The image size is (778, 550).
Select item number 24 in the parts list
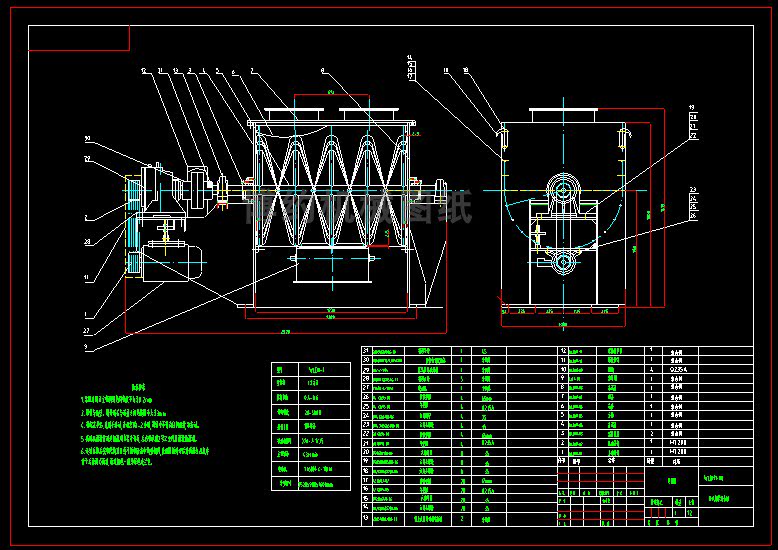(366, 415)
